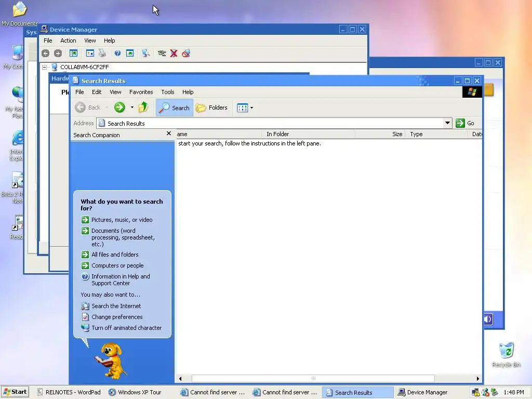
Task: Close the Search Companion pane
Action: [169, 134]
